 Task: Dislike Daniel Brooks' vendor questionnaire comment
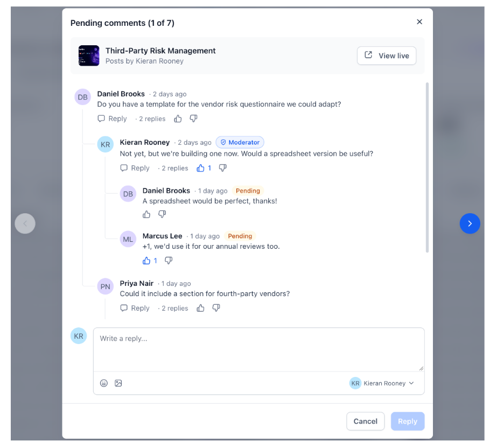click(193, 118)
